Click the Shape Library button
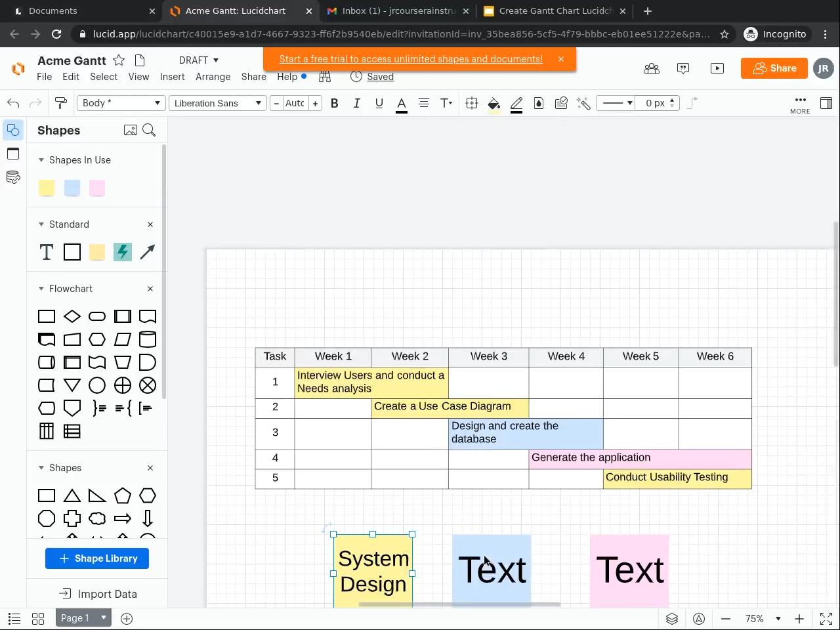The height and width of the screenshot is (630, 840). click(x=97, y=558)
